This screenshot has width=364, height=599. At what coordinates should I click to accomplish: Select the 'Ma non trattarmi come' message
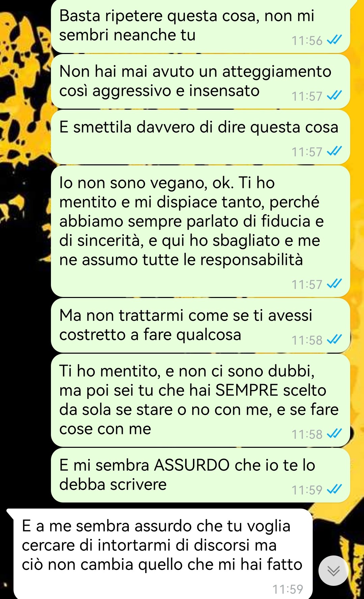tap(200, 325)
